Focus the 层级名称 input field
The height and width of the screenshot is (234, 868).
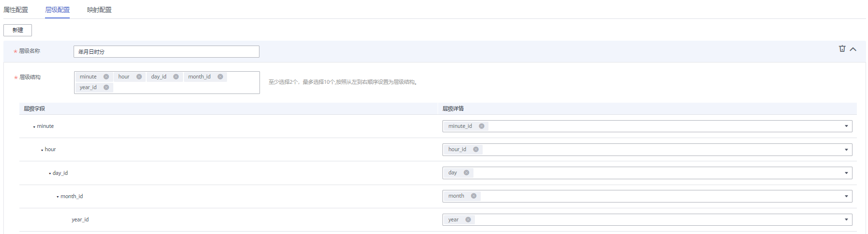[x=167, y=51]
